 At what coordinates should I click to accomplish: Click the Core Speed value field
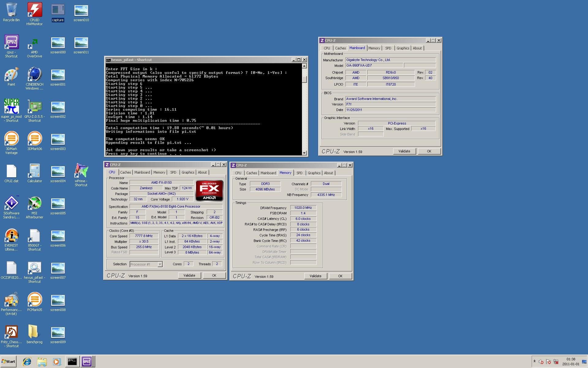point(144,236)
